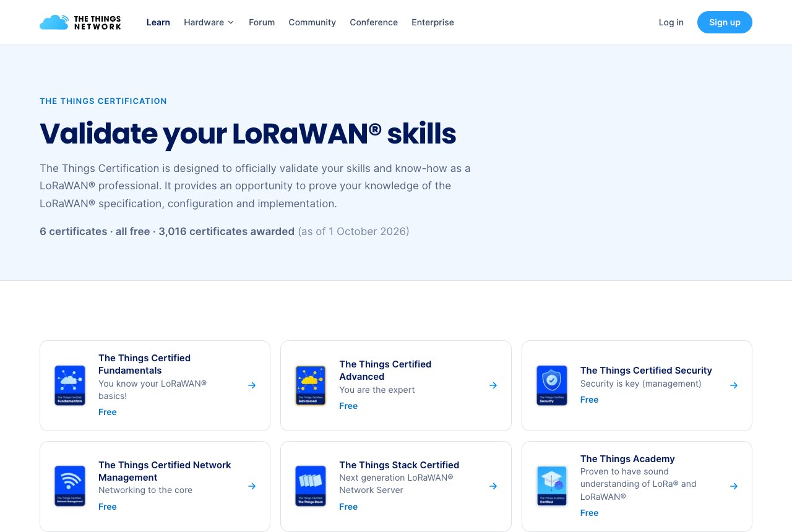Open the Community nav item
792x532 pixels.
pos(312,22)
